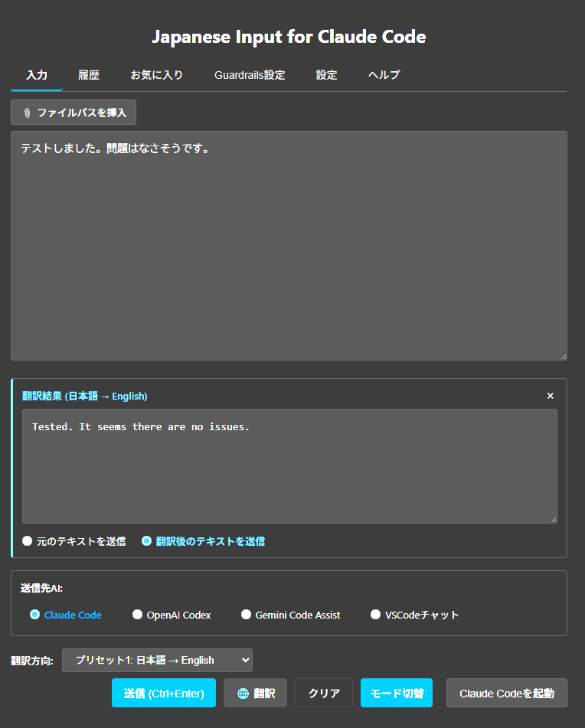Click the 翻訳方向: label
The width and height of the screenshot is (585, 728).
[x=32, y=661]
